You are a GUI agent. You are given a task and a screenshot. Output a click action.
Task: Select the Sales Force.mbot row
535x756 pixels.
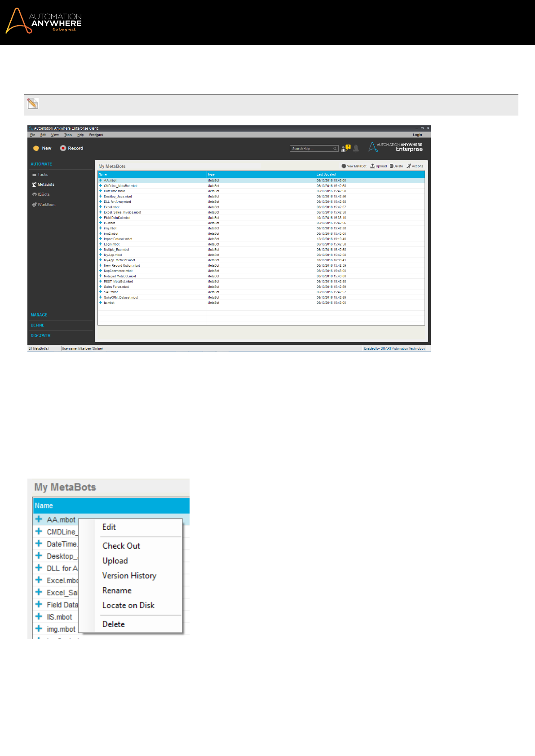261,287
